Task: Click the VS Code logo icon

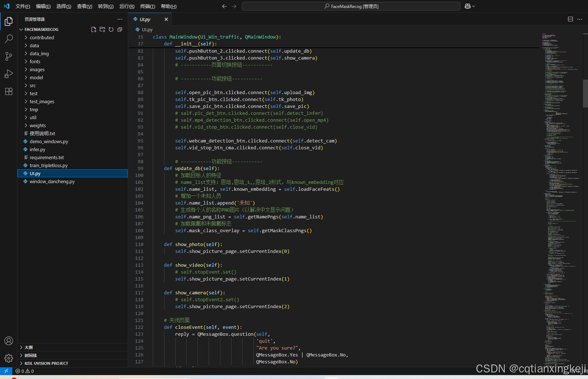Action: coord(7,6)
